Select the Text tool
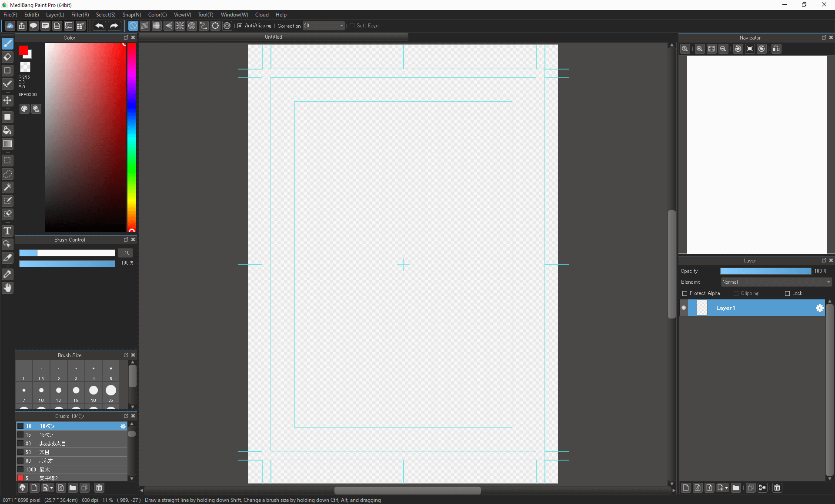 (x=7, y=231)
